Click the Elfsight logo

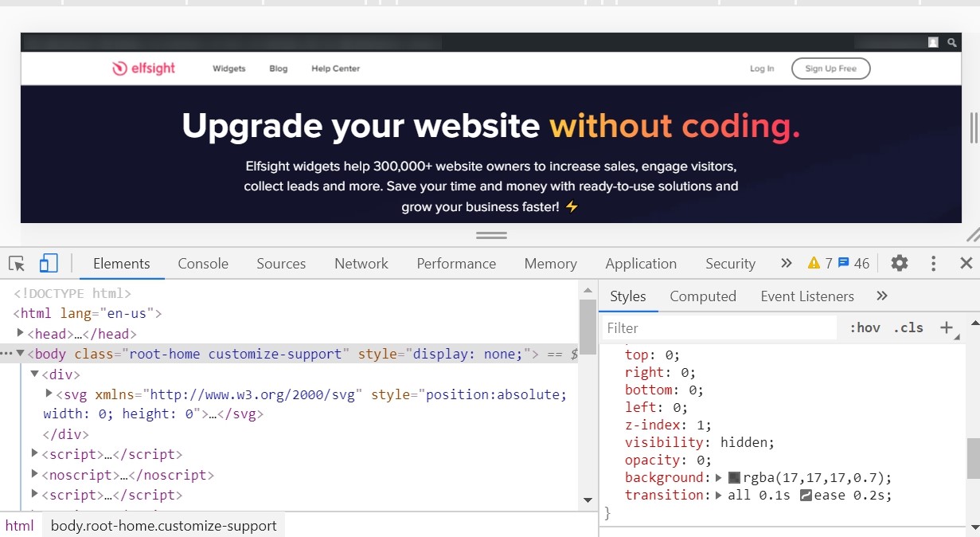144,69
